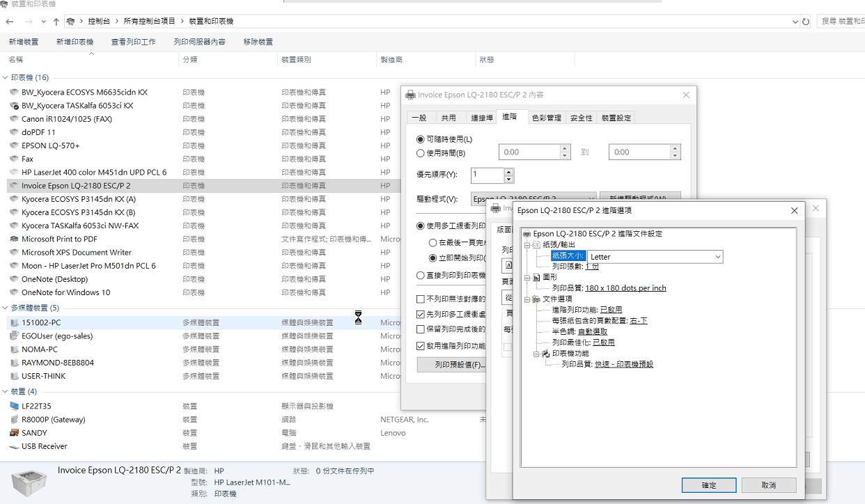
Task: Click 確定 in the advanced options dialog
Action: coord(709,485)
